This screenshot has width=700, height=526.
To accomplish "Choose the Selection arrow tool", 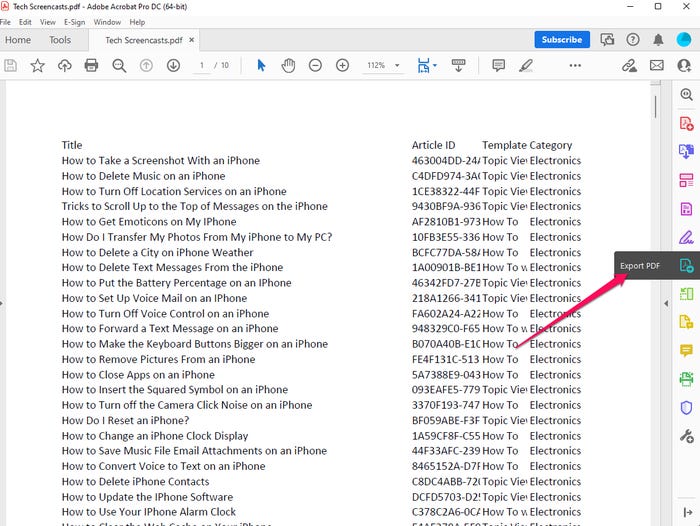I will [262, 66].
